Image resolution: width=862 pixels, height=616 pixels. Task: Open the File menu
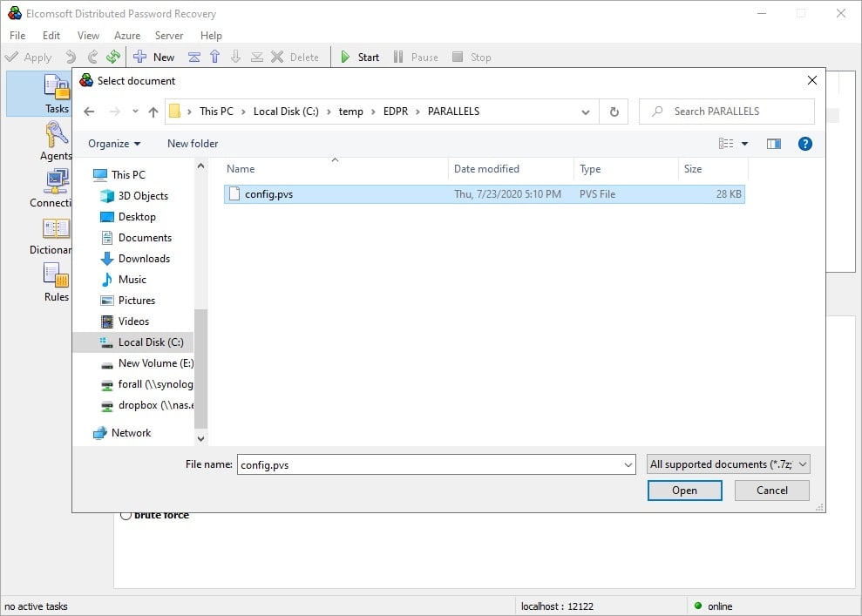pyautogui.click(x=17, y=35)
